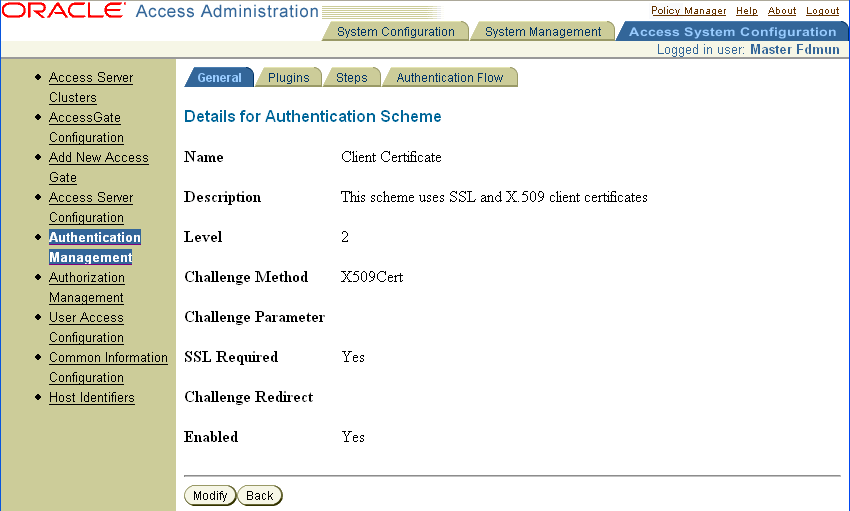Select Add New Access Gate link
The image size is (850, 511).
point(99,167)
